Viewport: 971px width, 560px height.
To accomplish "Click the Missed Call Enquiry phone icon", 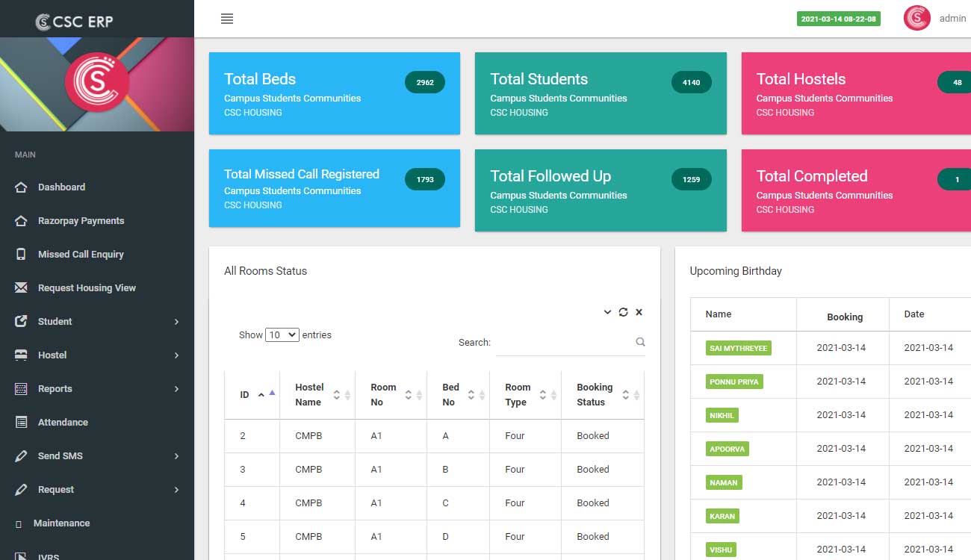I will (x=21, y=254).
